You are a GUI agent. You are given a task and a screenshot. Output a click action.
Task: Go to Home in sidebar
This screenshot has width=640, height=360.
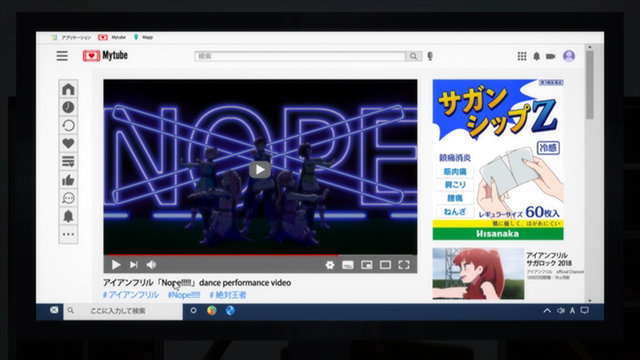68,89
